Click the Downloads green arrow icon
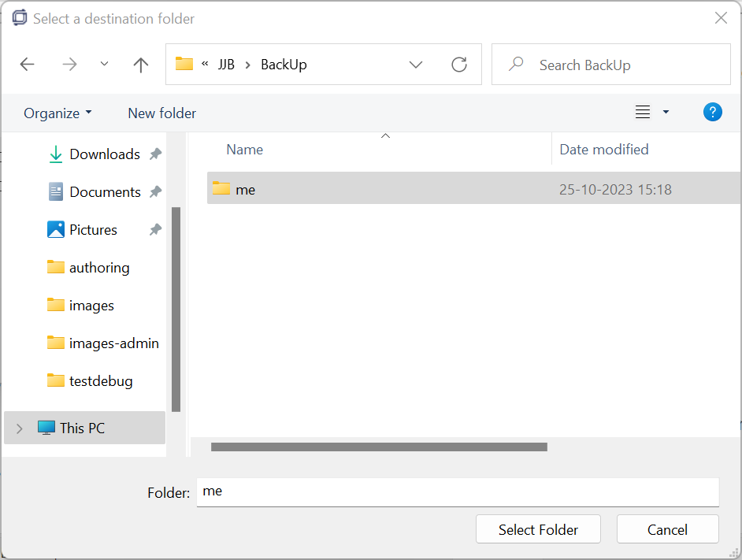The width and height of the screenshot is (742, 560). (56, 154)
